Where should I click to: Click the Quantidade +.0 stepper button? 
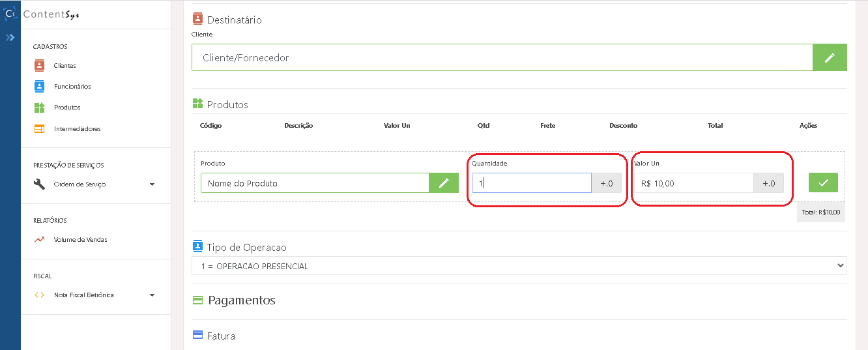pos(606,183)
